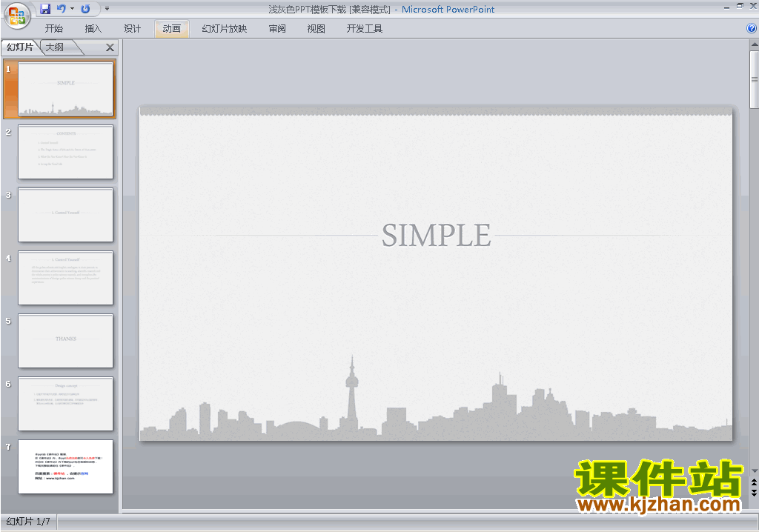Select slide 7 thumbnail with white background
Screen dimensions: 759x532
tap(65, 467)
